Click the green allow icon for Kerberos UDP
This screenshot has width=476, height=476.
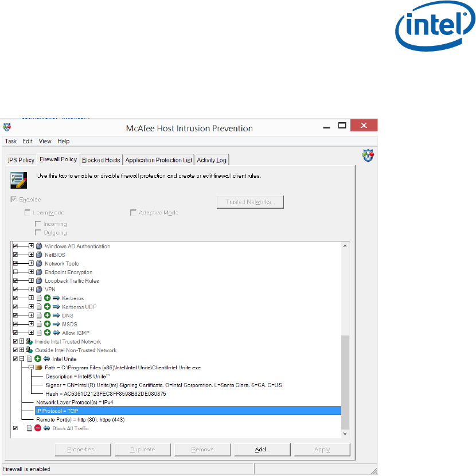click(x=48, y=307)
